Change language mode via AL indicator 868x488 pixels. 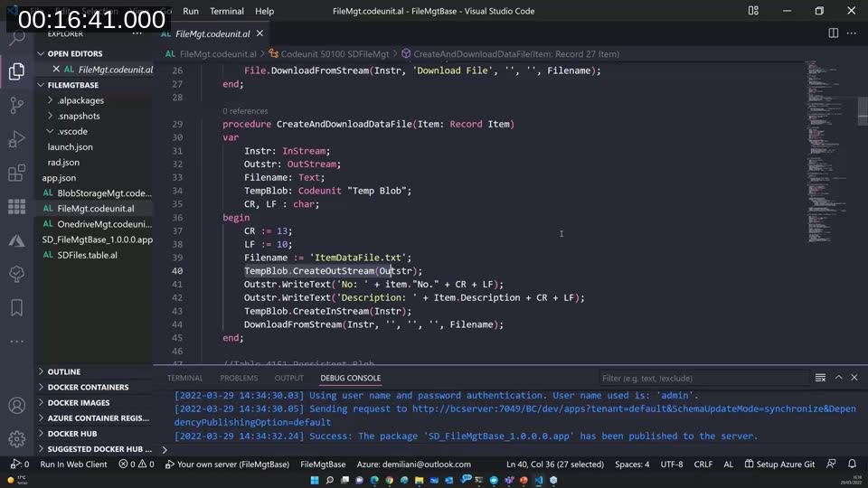click(x=729, y=465)
